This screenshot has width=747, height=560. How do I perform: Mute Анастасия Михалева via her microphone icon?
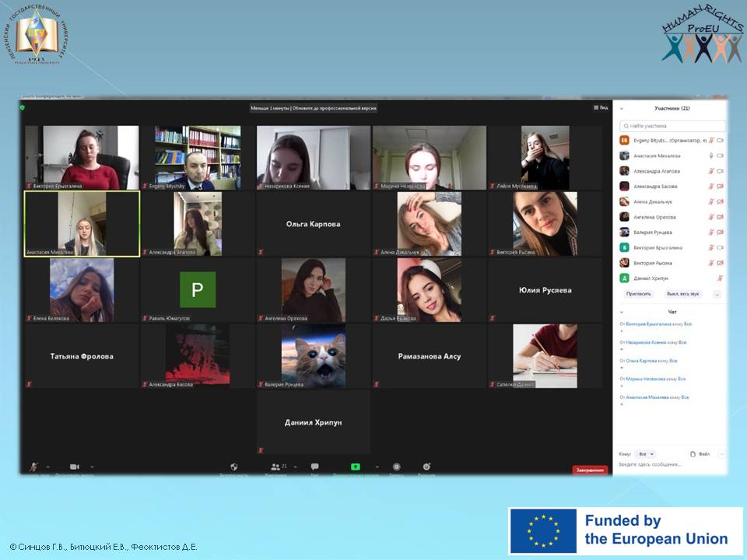pos(710,156)
